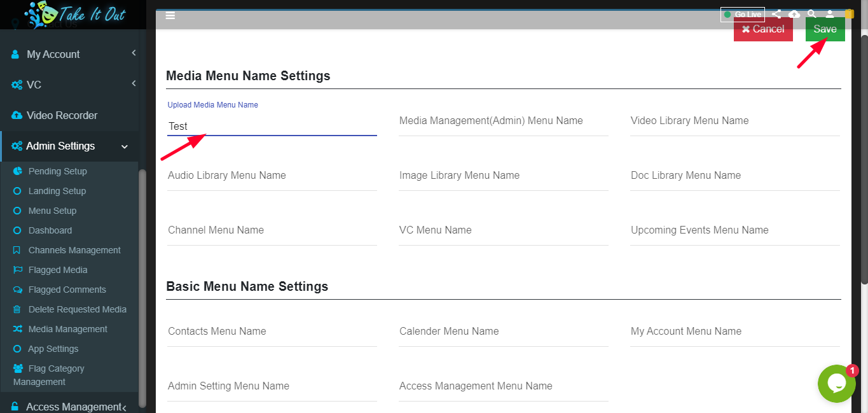
Task: Click Doc Library Menu Name field
Action: (735, 176)
